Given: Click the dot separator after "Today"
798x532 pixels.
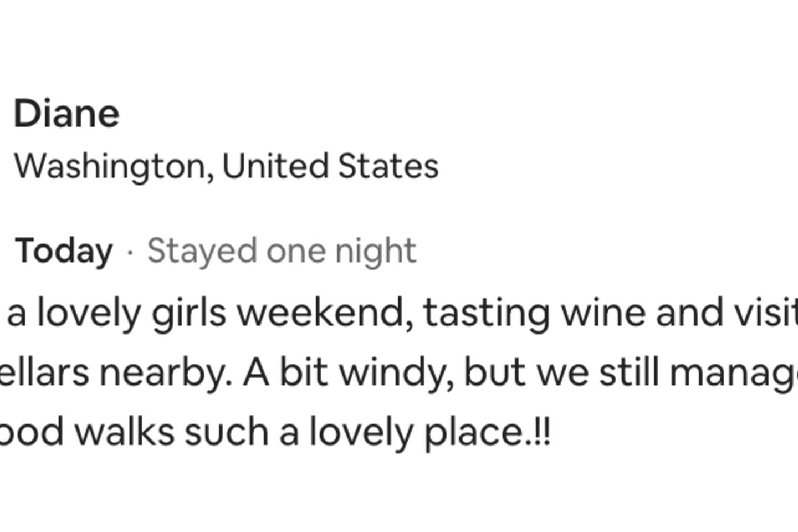Looking at the screenshot, I should pos(130,253).
